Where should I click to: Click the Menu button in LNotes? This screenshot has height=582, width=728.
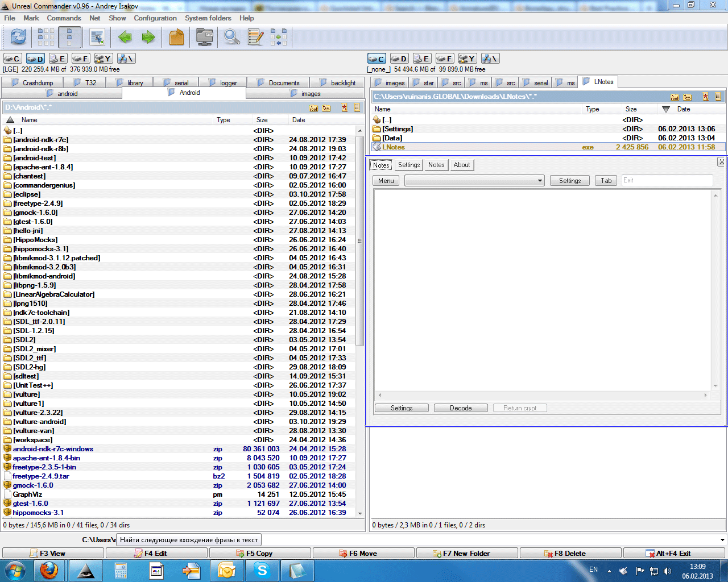[386, 181]
